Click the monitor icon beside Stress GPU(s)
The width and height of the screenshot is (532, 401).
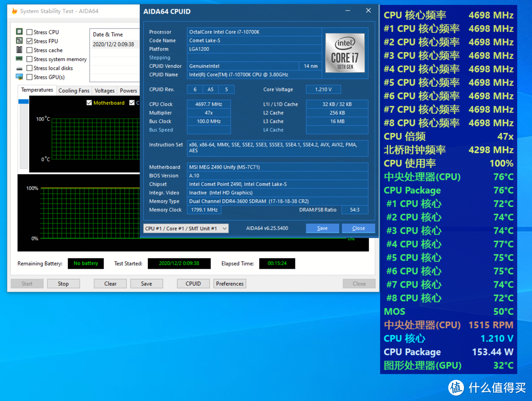click(19, 77)
